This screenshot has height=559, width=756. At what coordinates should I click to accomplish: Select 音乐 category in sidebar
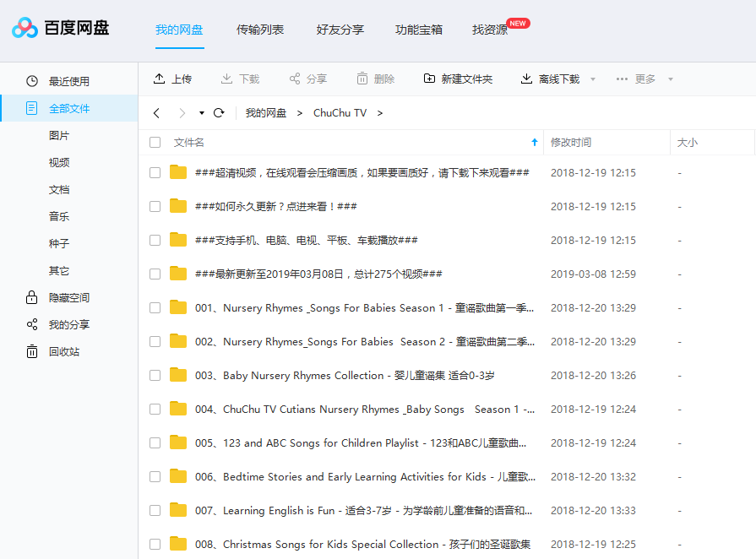click(59, 216)
